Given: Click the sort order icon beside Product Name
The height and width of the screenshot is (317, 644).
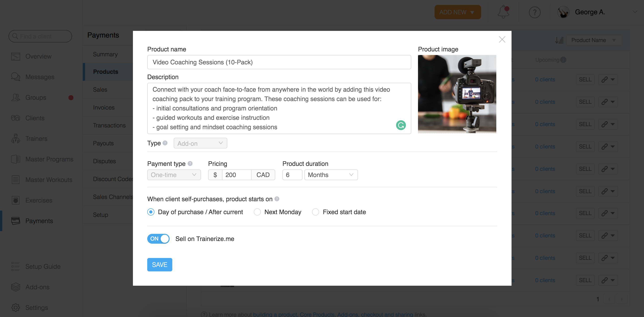Looking at the screenshot, I should [x=559, y=40].
